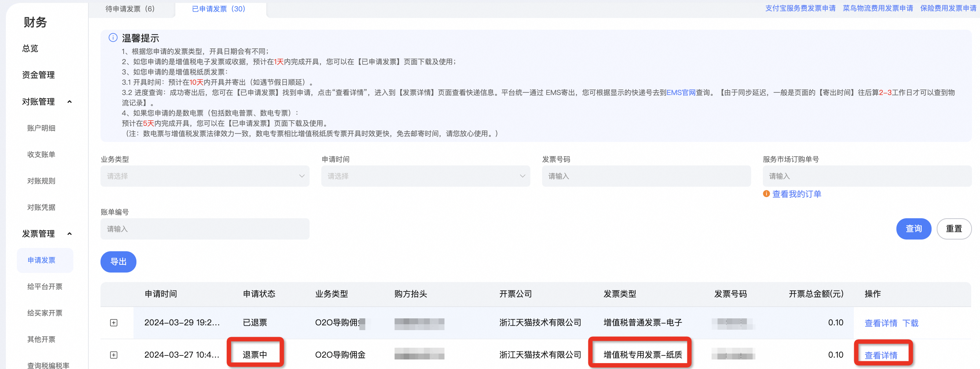Viewport: 980px width, 369px height.
Task: Click the 增值税专用发票-纸质 cell
Action: tap(643, 355)
